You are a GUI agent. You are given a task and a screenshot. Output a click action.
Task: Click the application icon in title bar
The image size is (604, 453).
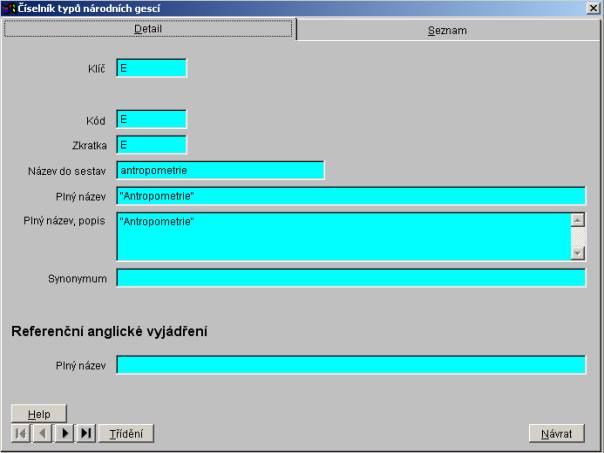click(9, 8)
